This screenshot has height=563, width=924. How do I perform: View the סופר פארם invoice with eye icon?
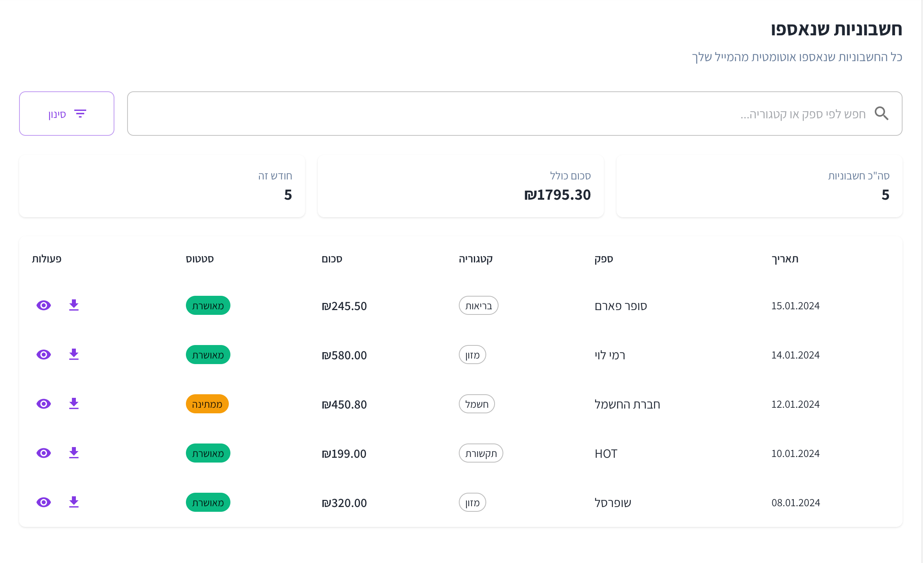[x=44, y=305]
